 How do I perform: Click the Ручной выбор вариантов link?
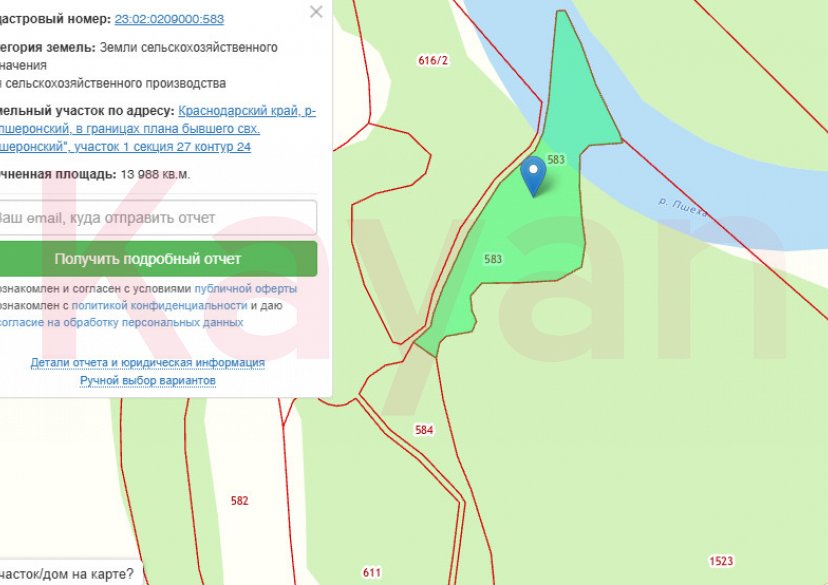tap(148, 380)
